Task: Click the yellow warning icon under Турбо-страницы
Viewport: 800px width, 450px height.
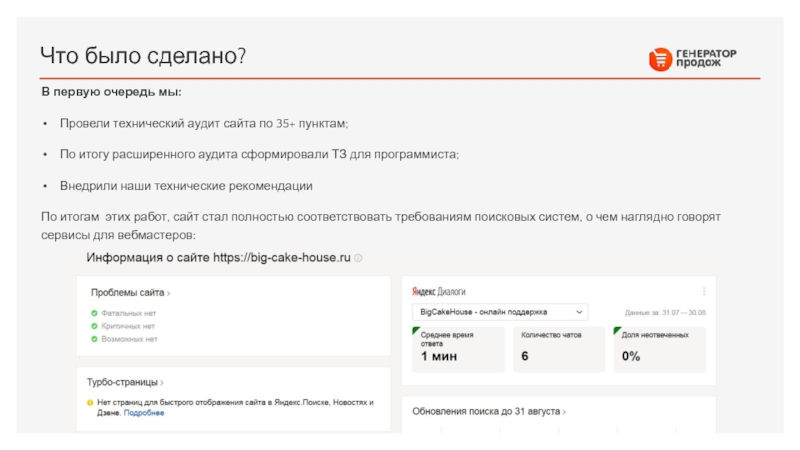Action: pyautogui.click(x=90, y=402)
